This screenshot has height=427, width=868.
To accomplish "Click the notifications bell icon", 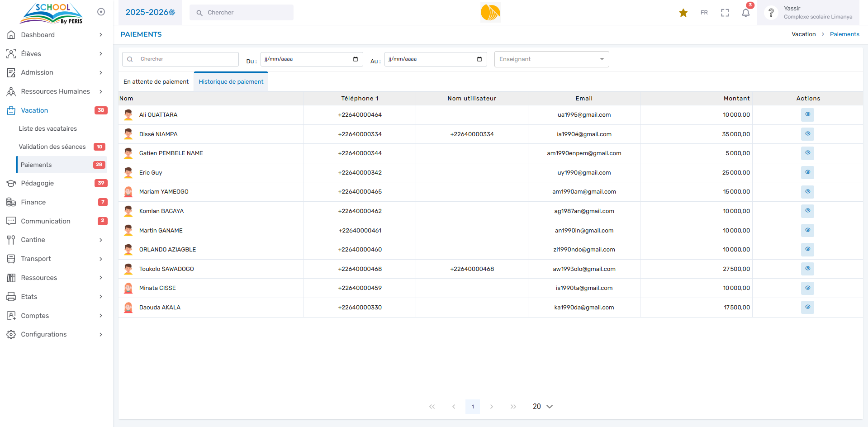I will click(x=745, y=13).
